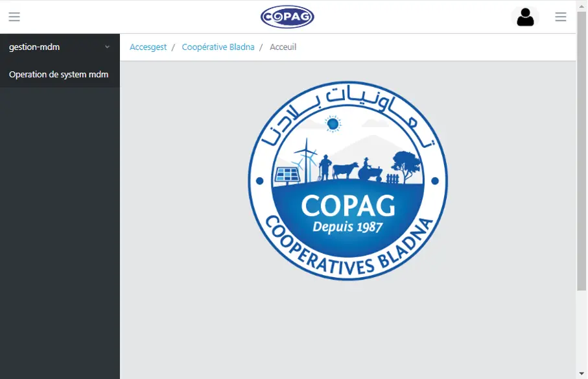Collapse the gestion-mdm section via its chevron
Image resolution: width=588 pixels, height=379 pixels.
[x=108, y=47]
